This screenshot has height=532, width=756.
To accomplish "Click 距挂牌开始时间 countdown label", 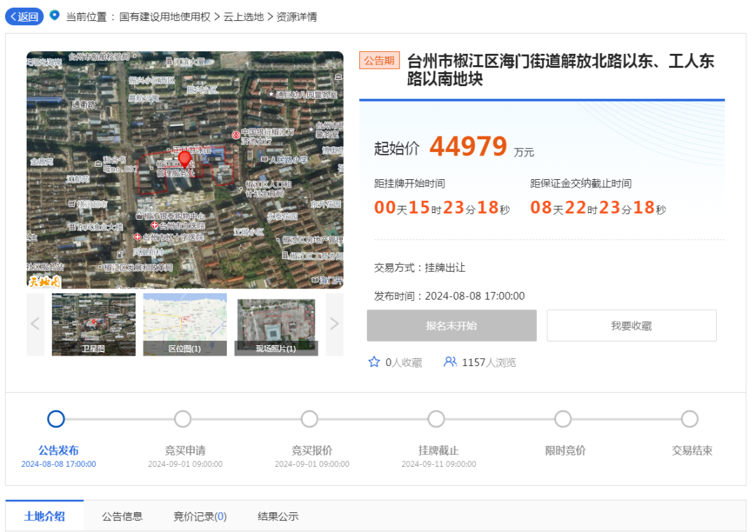I will pyautogui.click(x=409, y=183).
